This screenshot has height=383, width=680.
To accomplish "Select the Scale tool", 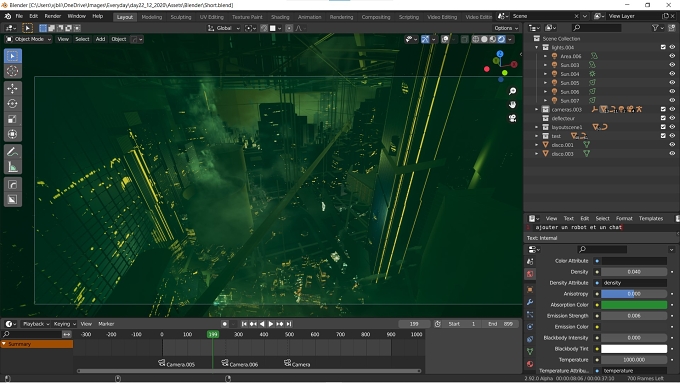I will click(x=13, y=119).
